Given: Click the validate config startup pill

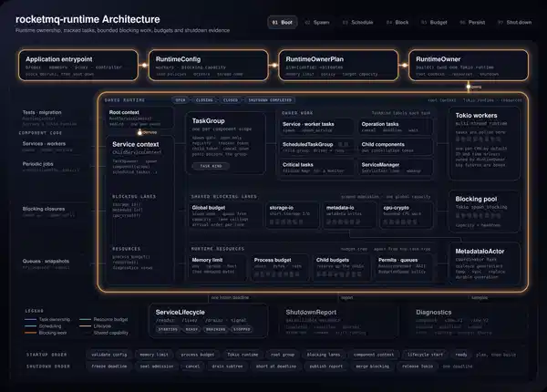Looking at the screenshot, I should pos(109,355).
